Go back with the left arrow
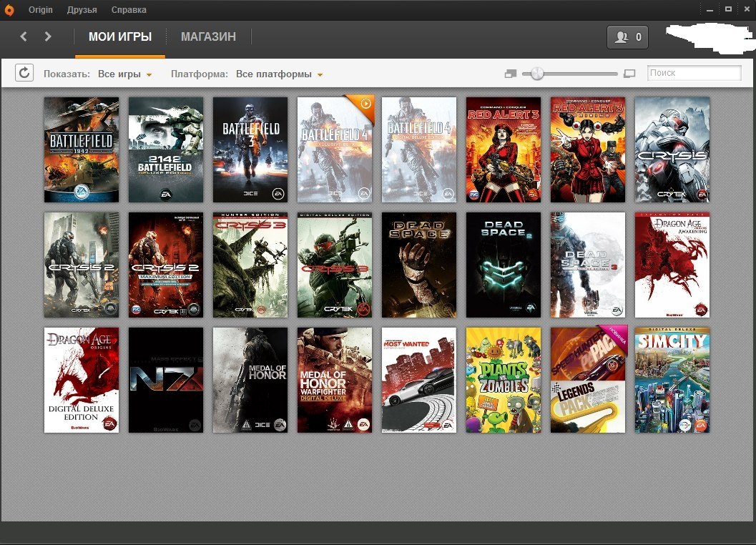756x545 pixels. (23, 36)
